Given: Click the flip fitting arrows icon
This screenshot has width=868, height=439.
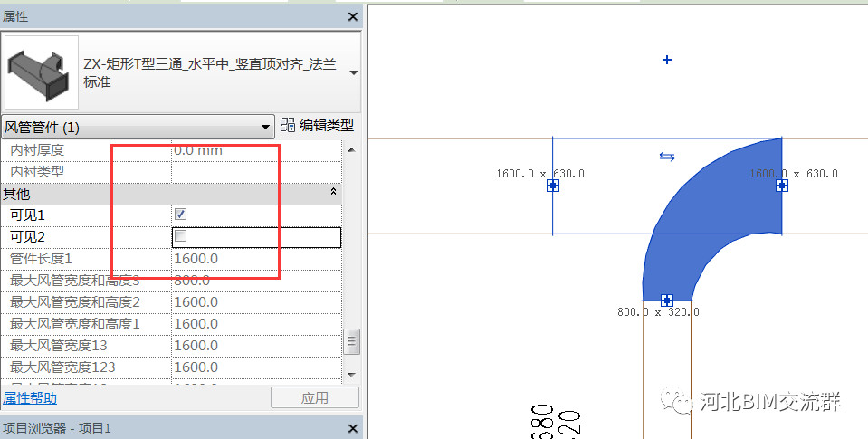Looking at the screenshot, I should tap(667, 157).
